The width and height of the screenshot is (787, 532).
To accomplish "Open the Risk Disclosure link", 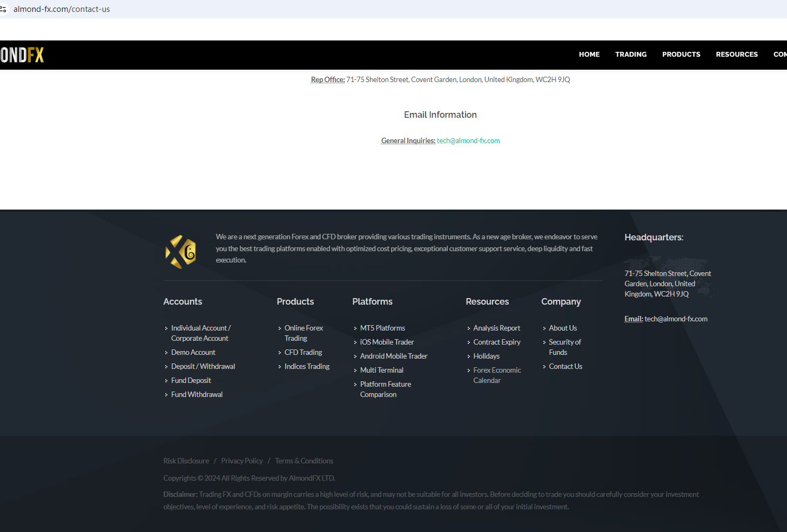I will pos(186,461).
